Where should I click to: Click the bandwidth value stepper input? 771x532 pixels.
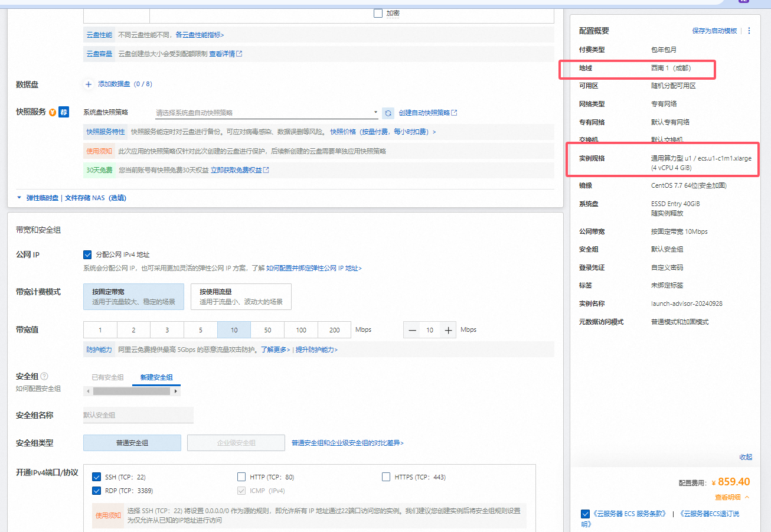[x=430, y=330]
